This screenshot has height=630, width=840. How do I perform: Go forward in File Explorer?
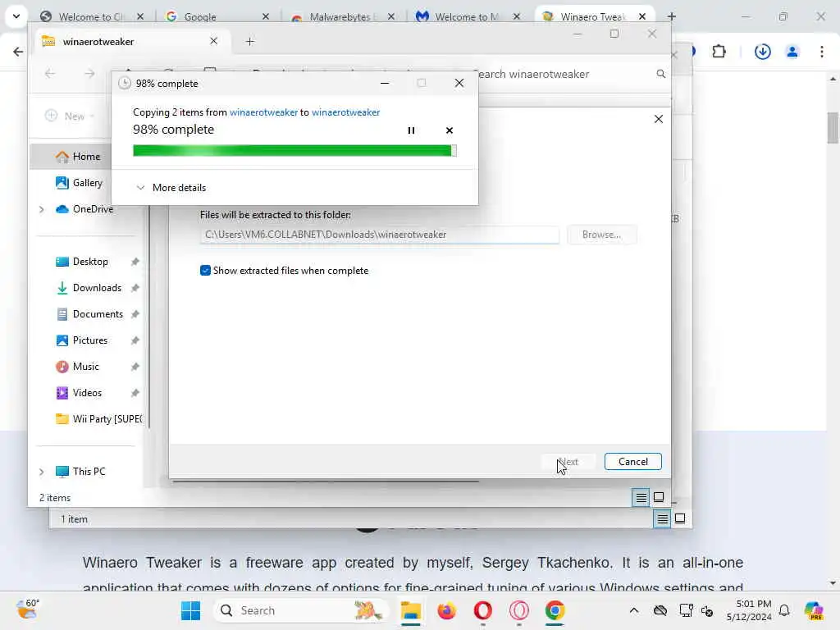point(89,73)
